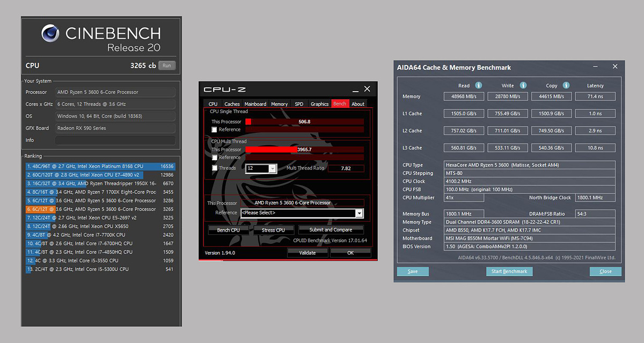
Task: Select ranking row Intel Core i7-4850HQ CPU
Action: point(100,252)
